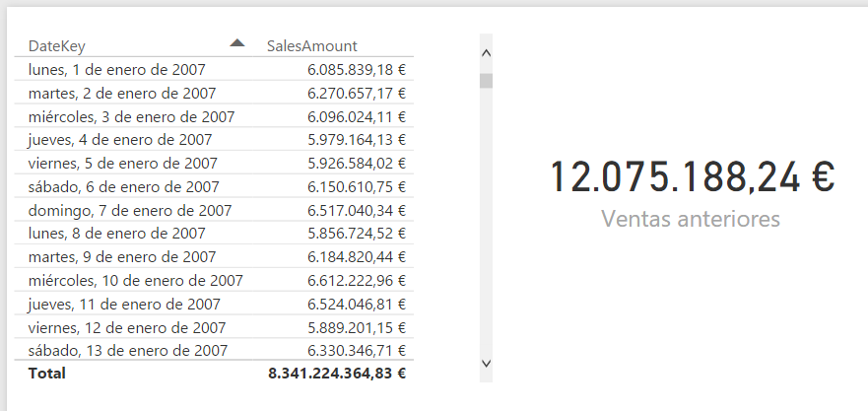Click the Total row label
The image size is (868, 411).
tap(46, 374)
